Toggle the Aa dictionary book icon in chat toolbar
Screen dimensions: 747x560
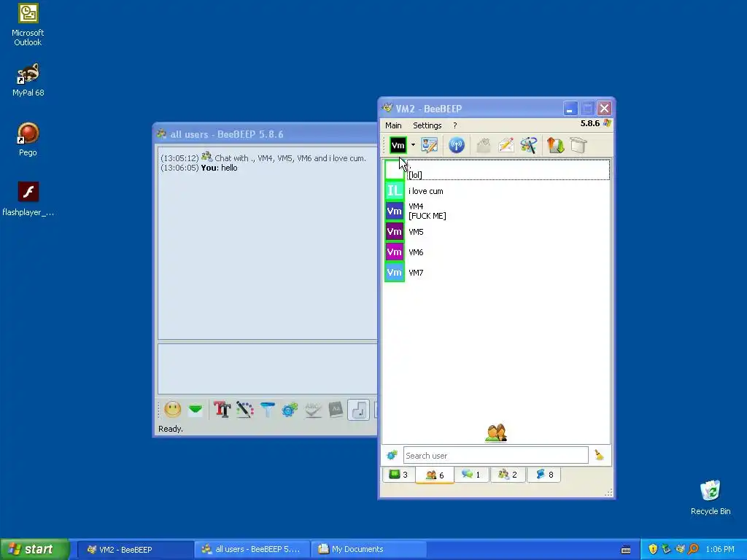(336, 410)
